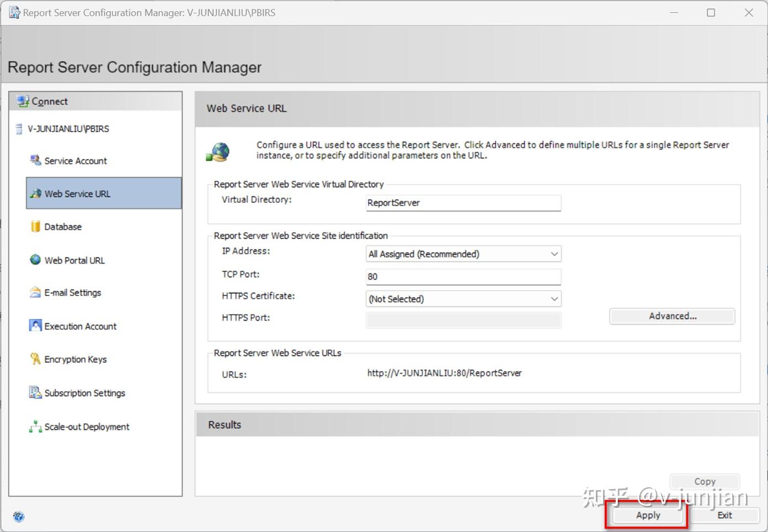
Task: Click the Encryption Keys icon
Action: point(35,359)
